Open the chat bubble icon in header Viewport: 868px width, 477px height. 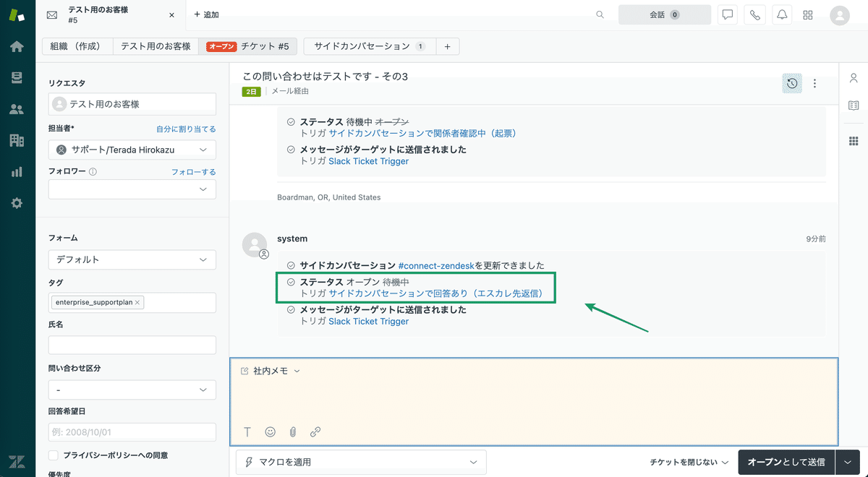coord(728,14)
